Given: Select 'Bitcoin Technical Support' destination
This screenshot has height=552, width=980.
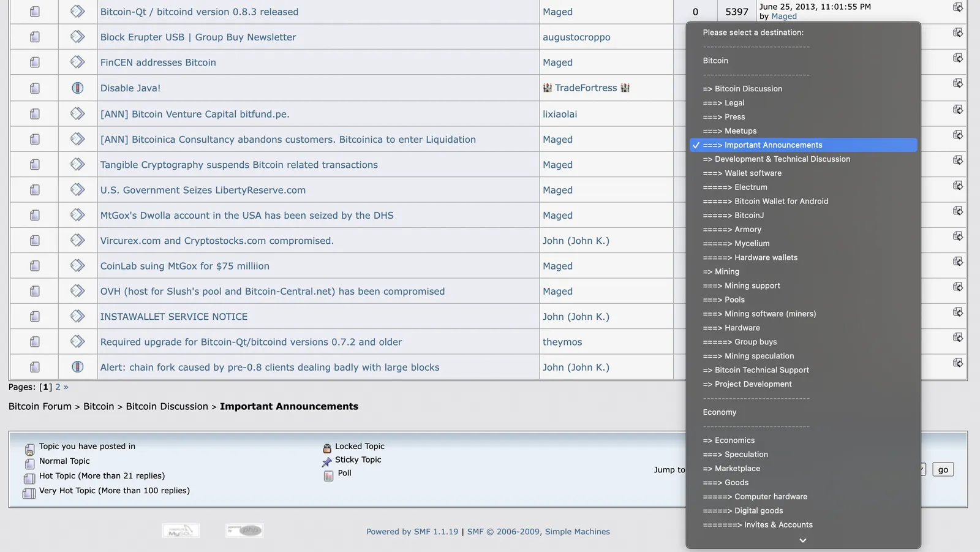Looking at the screenshot, I should pos(803,371).
